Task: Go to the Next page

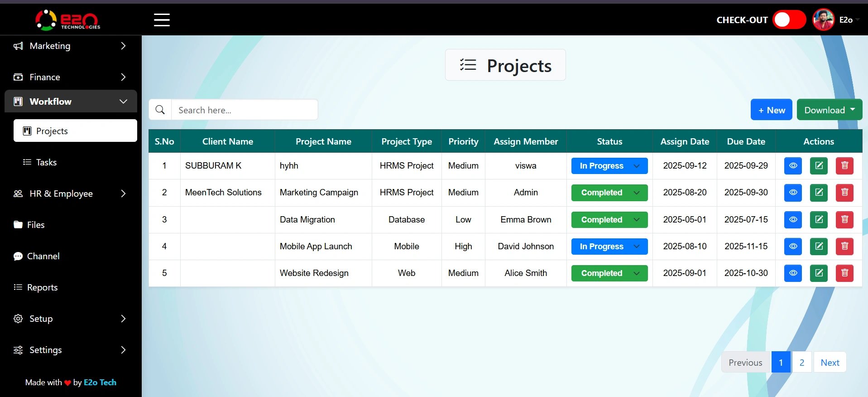Action: [x=830, y=363]
